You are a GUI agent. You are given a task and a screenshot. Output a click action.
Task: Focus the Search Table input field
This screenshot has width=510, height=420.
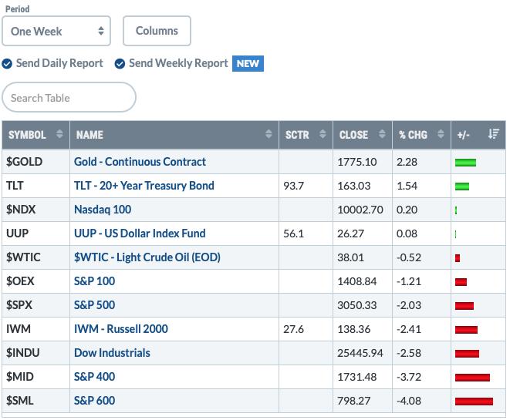tap(69, 97)
